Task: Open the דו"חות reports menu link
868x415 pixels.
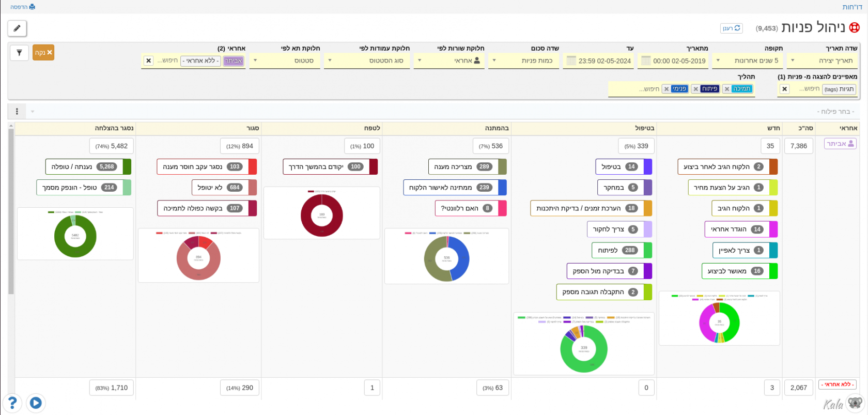Action: (x=852, y=7)
